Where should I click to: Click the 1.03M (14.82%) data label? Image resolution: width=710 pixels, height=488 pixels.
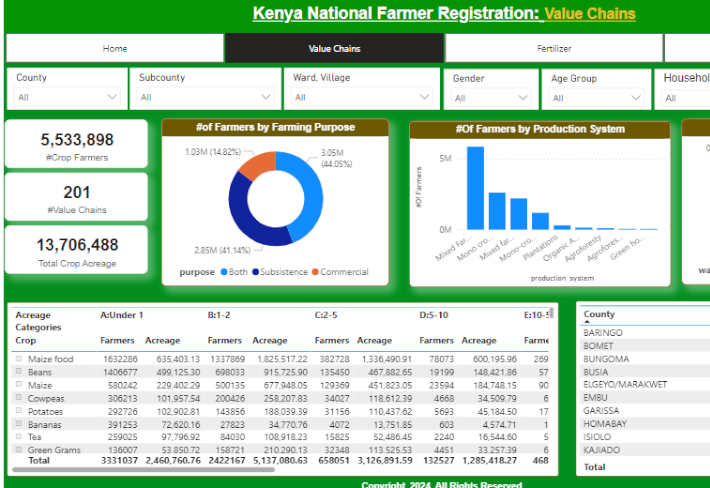[x=213, y=152]
